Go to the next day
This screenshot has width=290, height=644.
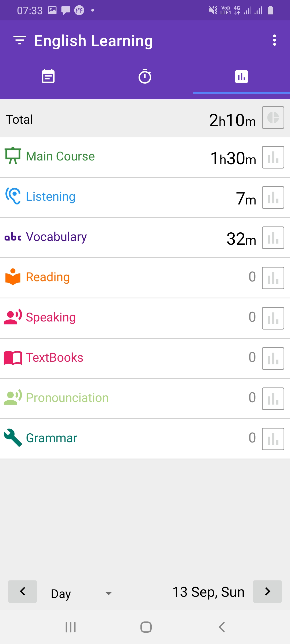pos(267,591)
